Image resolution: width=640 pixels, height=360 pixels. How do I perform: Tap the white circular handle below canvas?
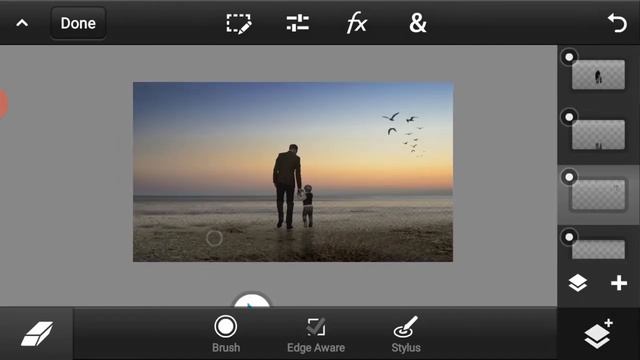(251, 300)
